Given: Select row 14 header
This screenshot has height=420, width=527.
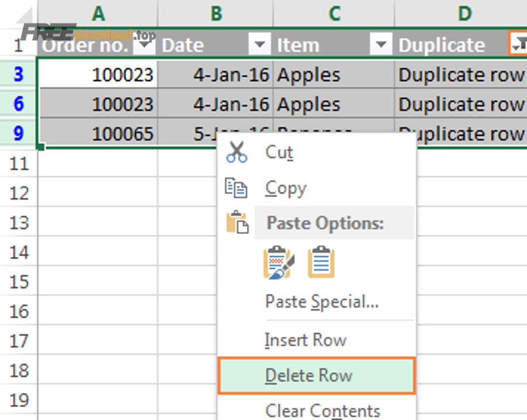Looking at the screenshot, I should [x=19, y=253].
